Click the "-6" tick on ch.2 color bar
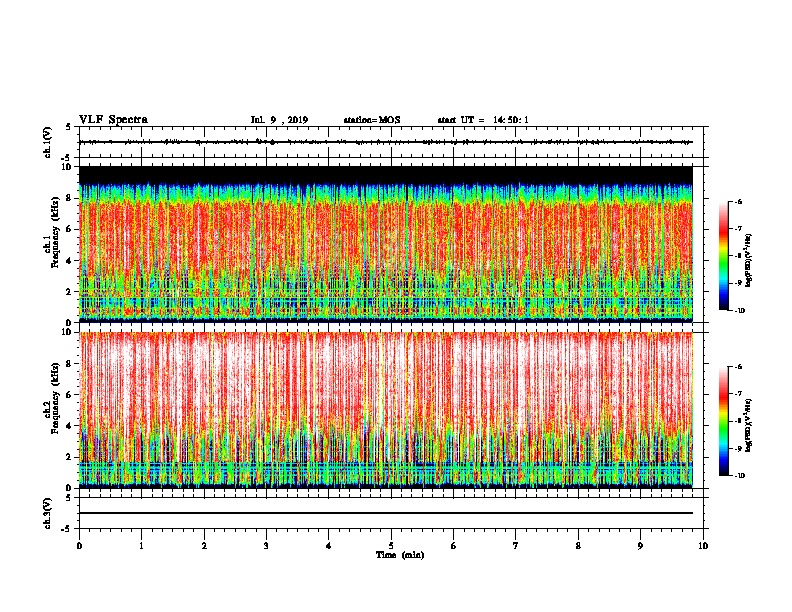The height and width of the screenshot is (612, 792). (x=738, y=367)
